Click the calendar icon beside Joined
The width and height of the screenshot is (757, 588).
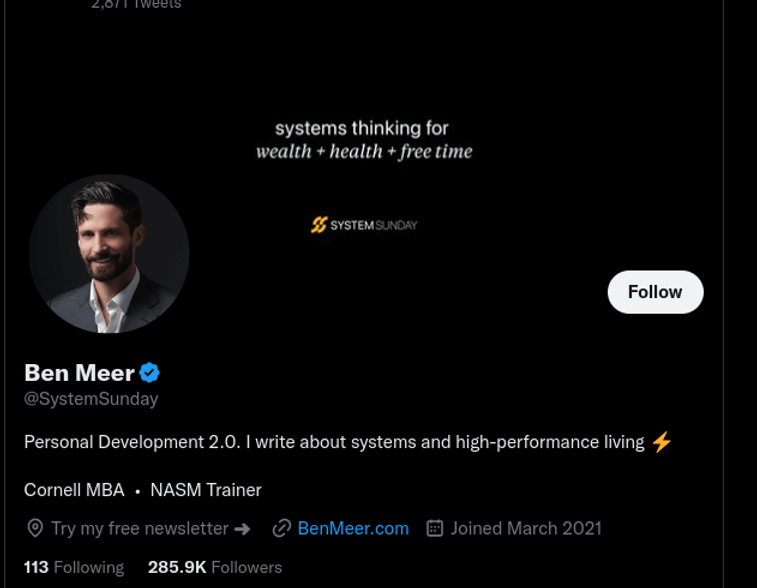click(435, 528)
